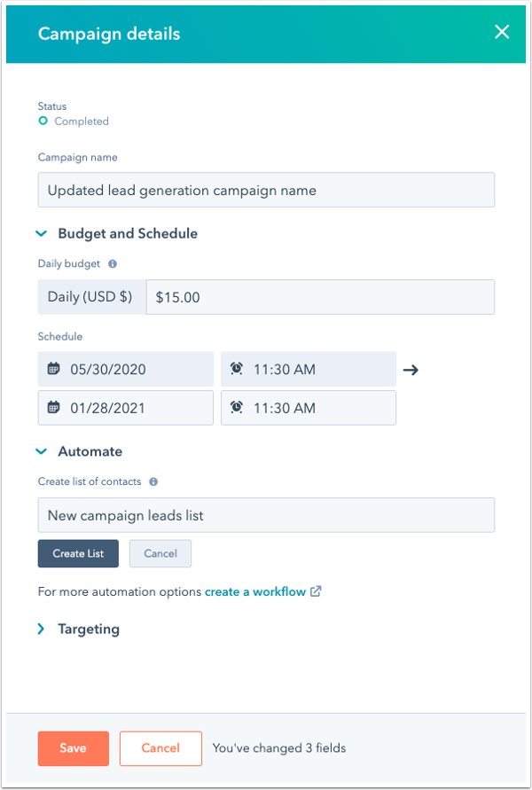
Task: Open the 05/30/2020 start date field
Action: tap(125, 369)
